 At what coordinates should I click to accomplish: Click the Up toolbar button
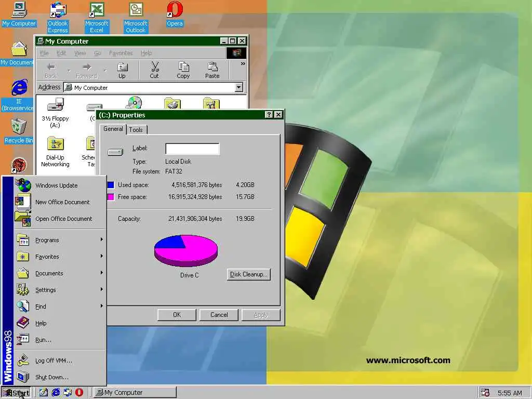[x=122, y=71]
